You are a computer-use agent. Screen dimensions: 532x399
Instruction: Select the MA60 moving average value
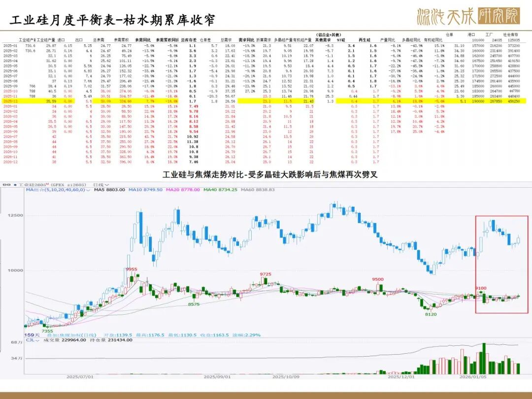pos(258,190)
